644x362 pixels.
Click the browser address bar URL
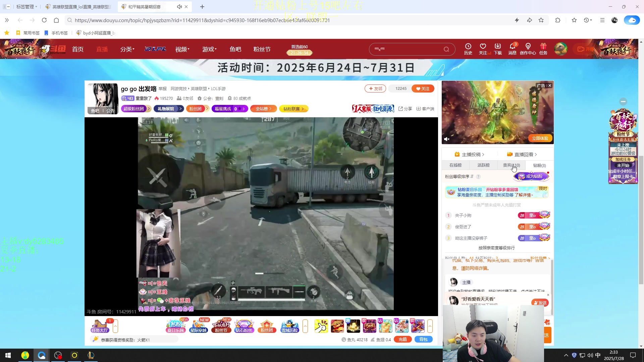(202, 20)
